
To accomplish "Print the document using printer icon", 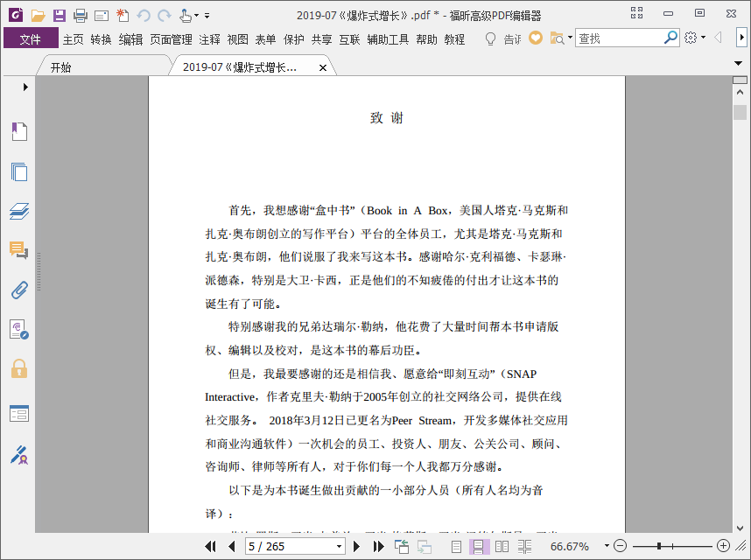I will [x=81, y=16].
